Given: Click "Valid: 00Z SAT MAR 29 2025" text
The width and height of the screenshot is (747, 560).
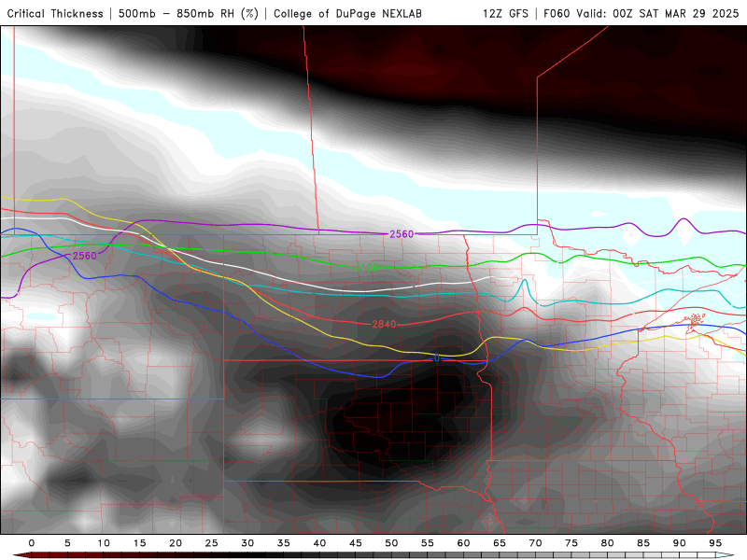Looking at the screenshot, I should 657,13.
